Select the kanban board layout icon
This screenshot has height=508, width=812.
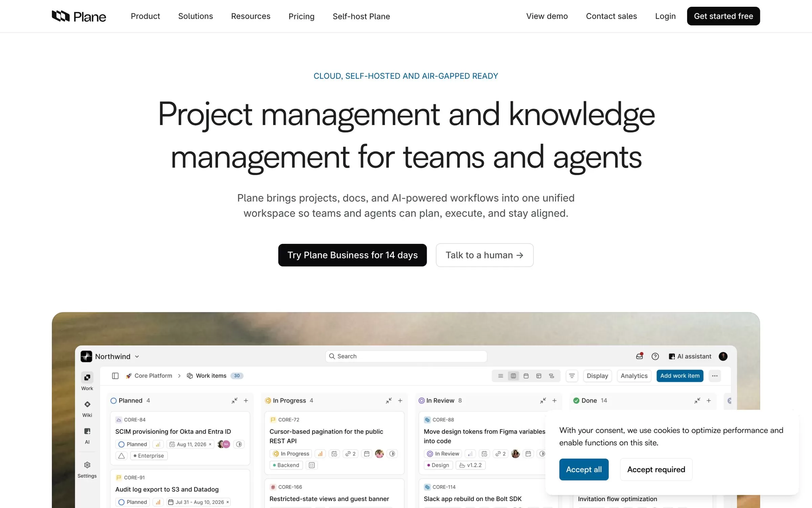513,376
